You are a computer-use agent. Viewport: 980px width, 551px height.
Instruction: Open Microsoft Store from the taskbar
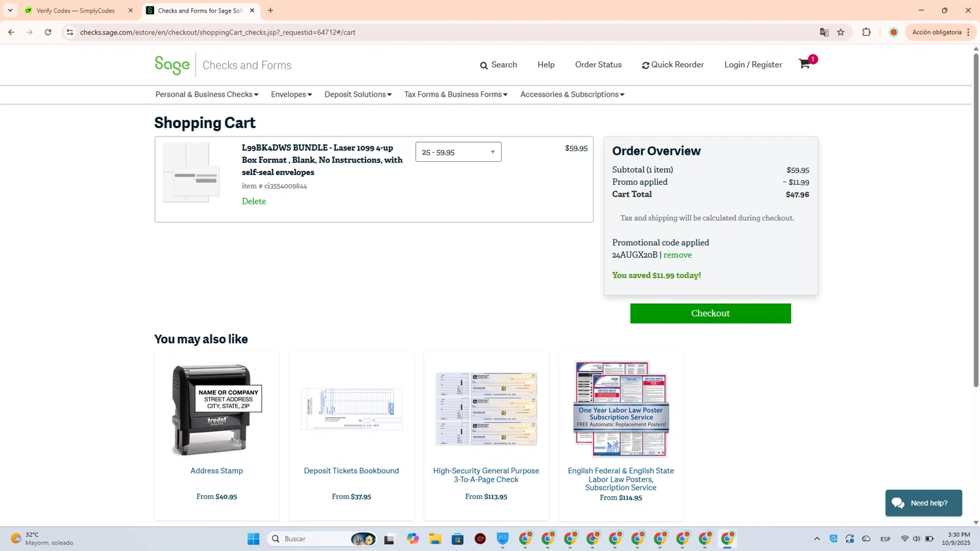(x=457, y=539)
